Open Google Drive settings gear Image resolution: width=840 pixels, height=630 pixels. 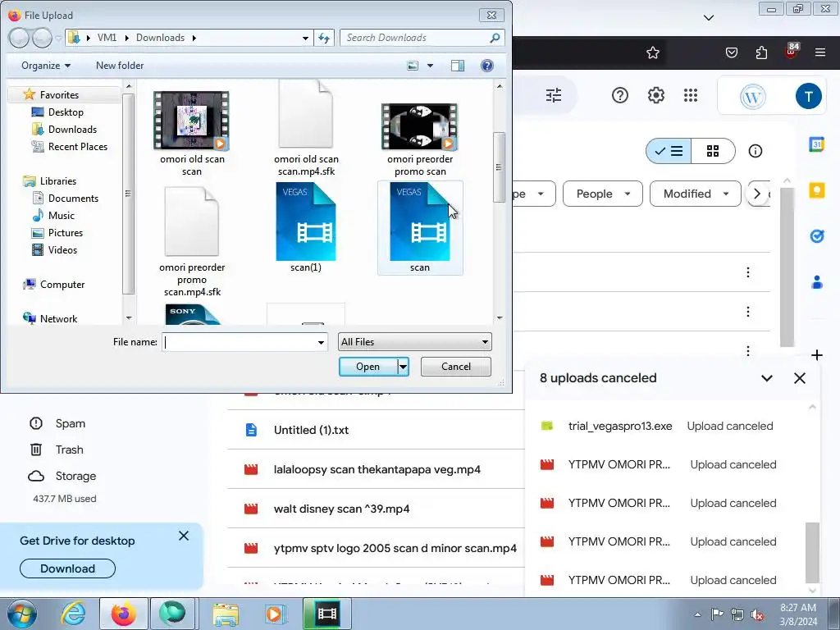655,95
